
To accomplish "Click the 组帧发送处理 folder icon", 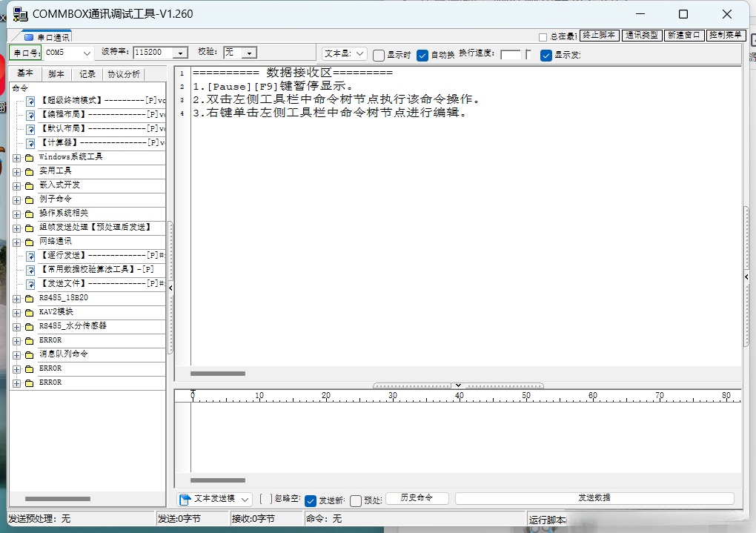I will [x=30, y=228].
